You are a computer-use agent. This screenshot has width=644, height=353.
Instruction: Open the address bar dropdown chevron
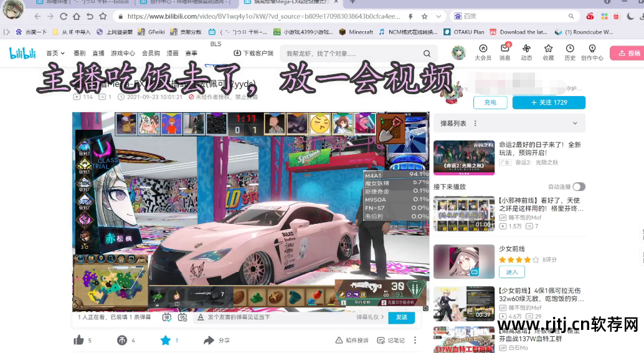(x=438, y=16)
